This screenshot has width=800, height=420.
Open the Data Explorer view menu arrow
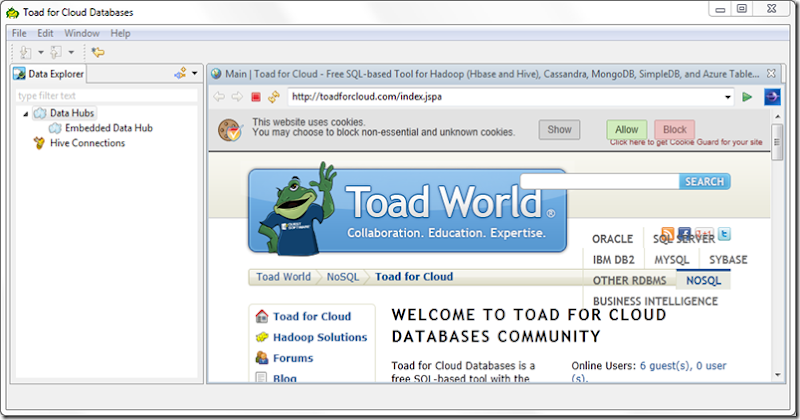point(194,73)
